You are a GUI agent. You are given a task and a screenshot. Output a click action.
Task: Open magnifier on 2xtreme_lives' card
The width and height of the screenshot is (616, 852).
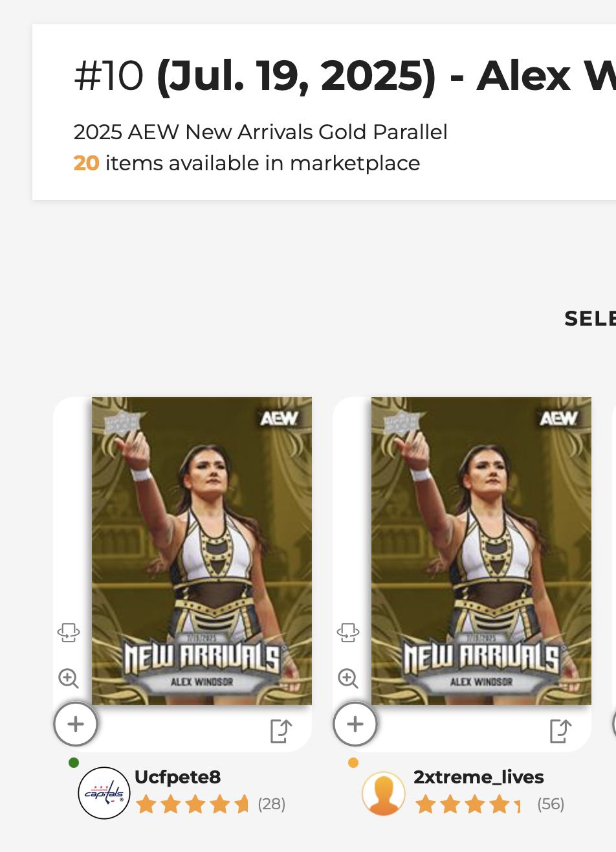pos(348,678)
